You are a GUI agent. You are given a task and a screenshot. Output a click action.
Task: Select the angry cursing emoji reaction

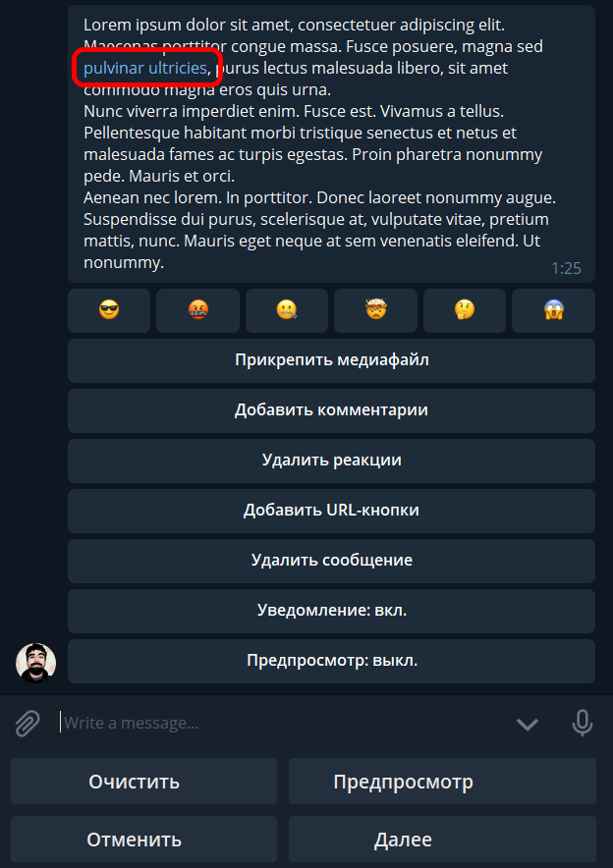pos(197,310)
